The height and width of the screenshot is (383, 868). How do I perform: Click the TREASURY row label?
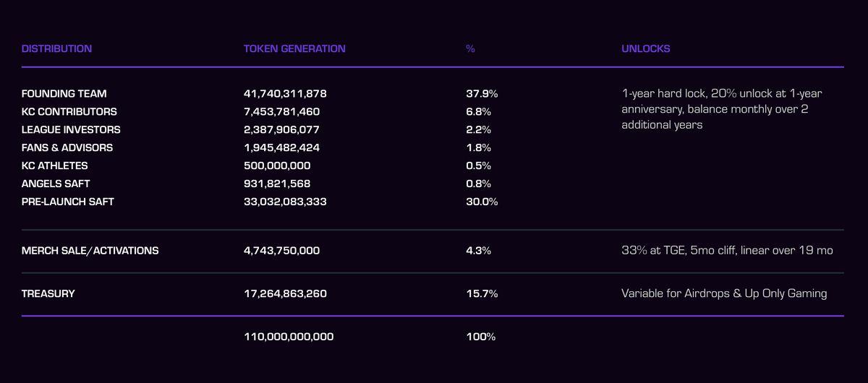(48, 294)
